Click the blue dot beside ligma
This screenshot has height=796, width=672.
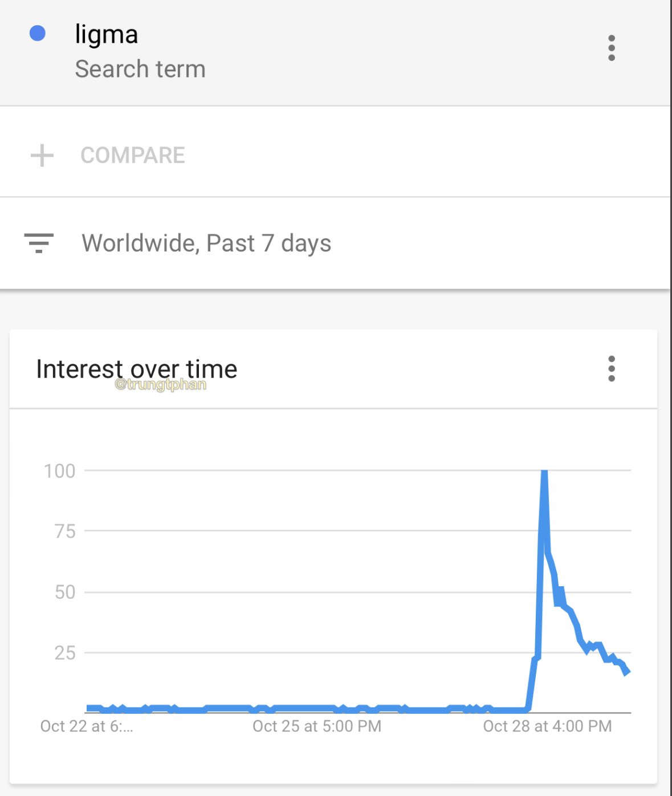(x=38, y=34)
